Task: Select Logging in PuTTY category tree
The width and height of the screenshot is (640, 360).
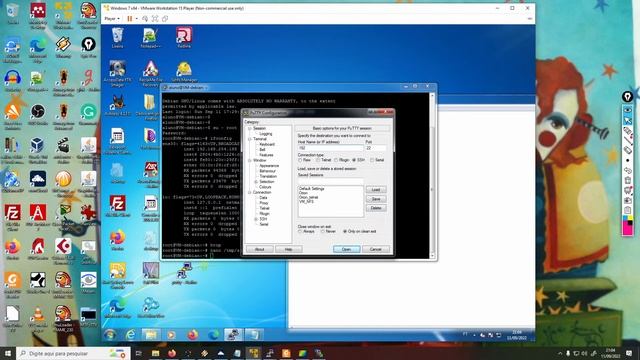Action: tap(266, 134)
